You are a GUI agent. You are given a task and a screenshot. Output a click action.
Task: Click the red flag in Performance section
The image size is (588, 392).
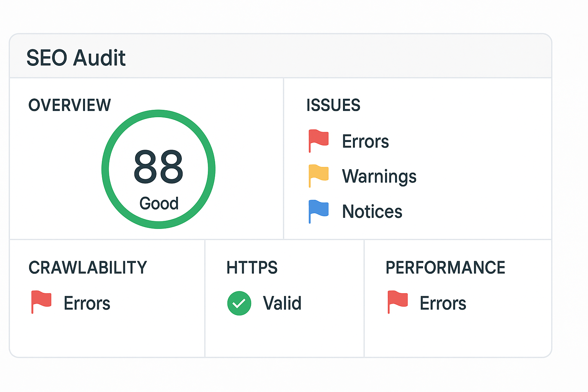[x=398, y=301]
